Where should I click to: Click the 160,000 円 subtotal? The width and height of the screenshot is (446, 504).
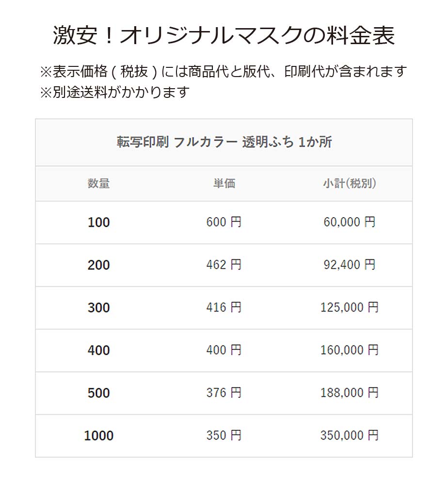350,350
